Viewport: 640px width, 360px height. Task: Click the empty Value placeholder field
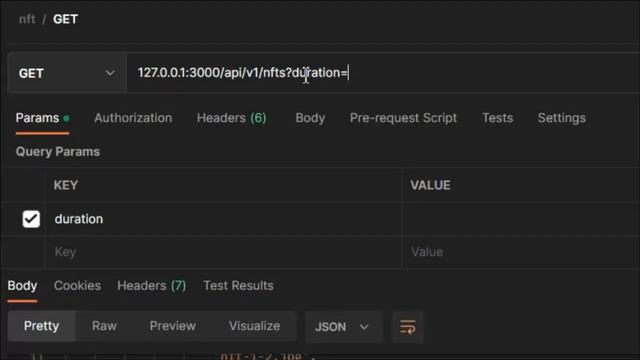(521, 252)
